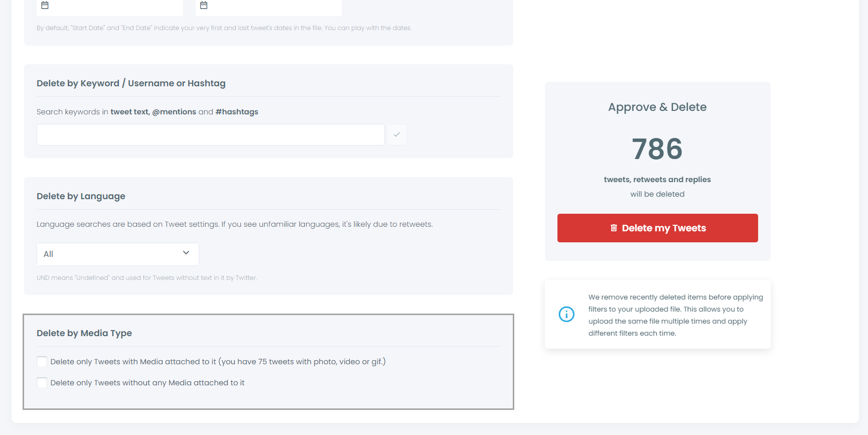Click the 'Tweets with Media attached' label
868x435 pixels.
[218, 362]
